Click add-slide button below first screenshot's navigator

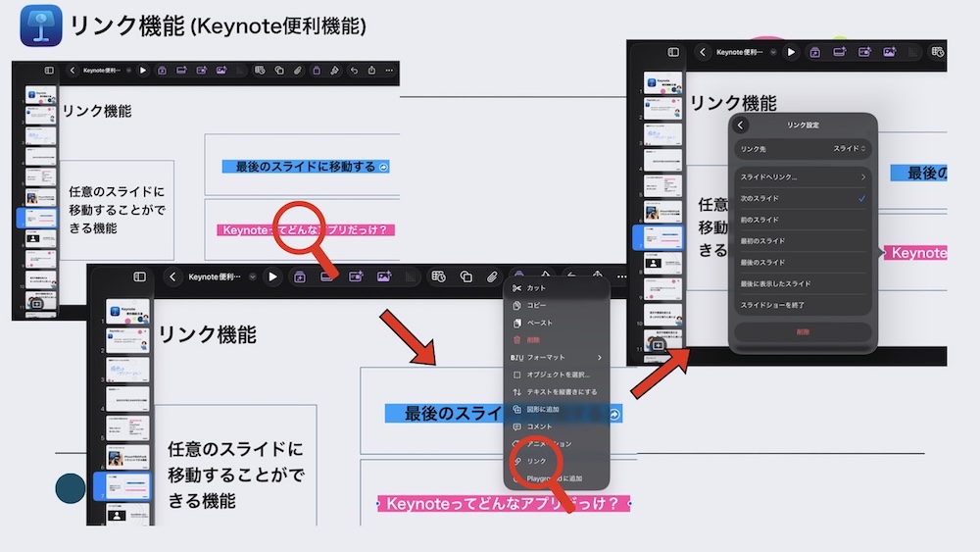coord(36,304)
